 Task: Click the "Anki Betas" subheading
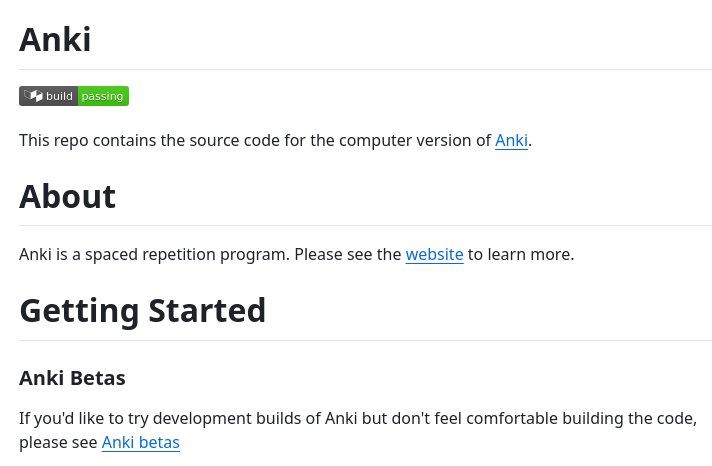[72, 378]
